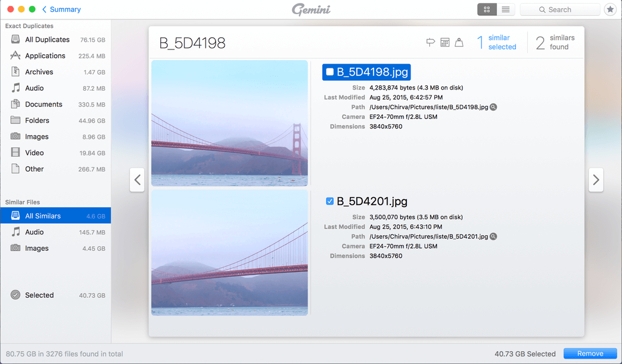Reveal B_5D4198.jpg path in Finder
622x364 pixels.
494,107
